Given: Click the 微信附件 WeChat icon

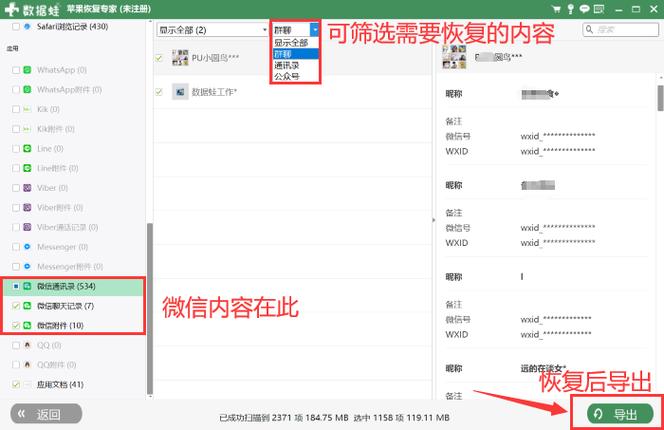Looking at the screenshot, I should (27, 325).
